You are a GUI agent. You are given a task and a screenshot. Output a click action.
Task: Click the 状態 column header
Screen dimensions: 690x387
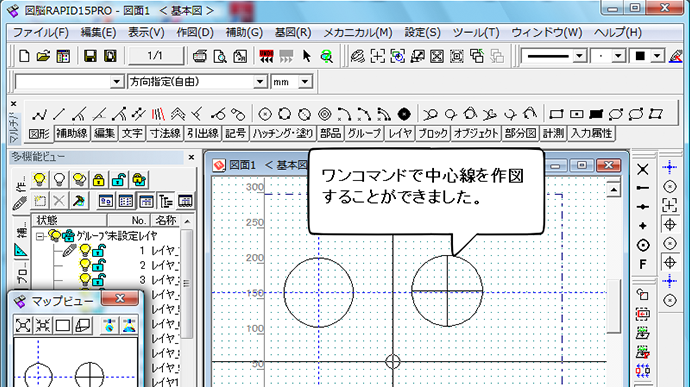pyautogui.click(x=69, y=220)
